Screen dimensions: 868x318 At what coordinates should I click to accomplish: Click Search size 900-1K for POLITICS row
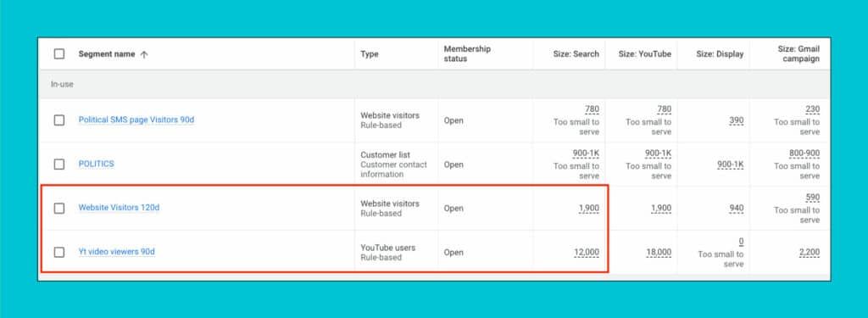(x=586, y=153)
